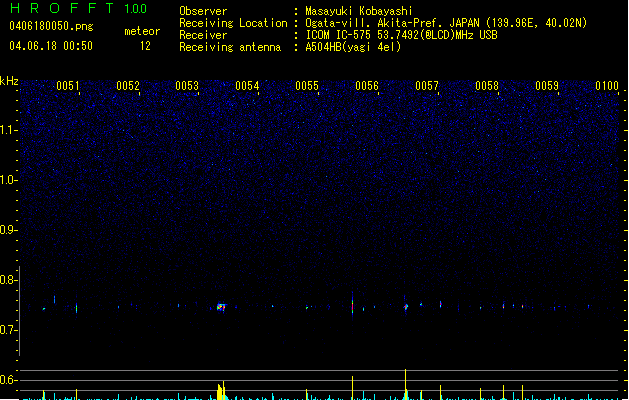
Task: Select the filename 0406180050.png
Action: pyautogui.click(x=51, y=26)
